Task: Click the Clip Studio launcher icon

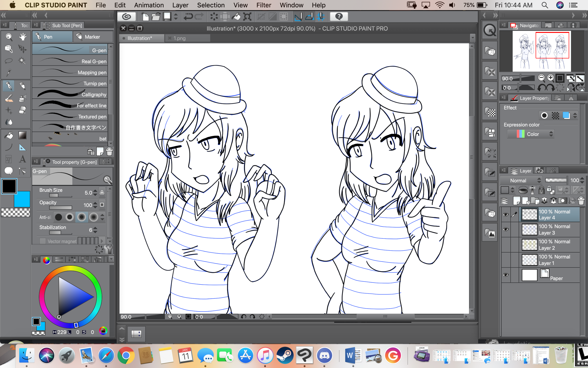Action: 127,17
